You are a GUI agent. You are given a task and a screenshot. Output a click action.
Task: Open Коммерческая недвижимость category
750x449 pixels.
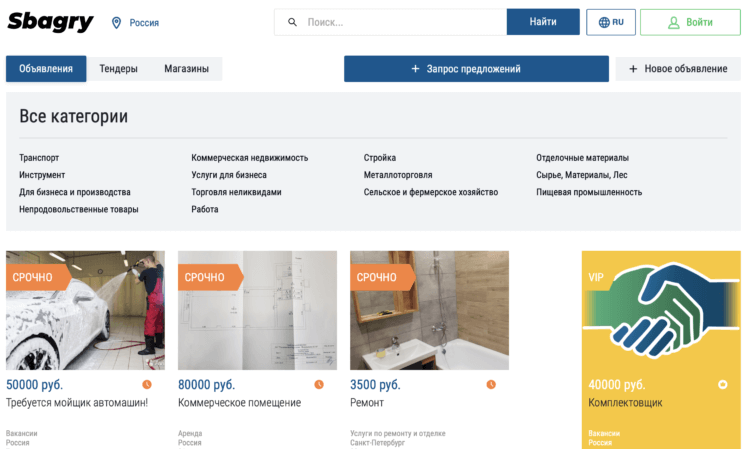coord(250,158)
